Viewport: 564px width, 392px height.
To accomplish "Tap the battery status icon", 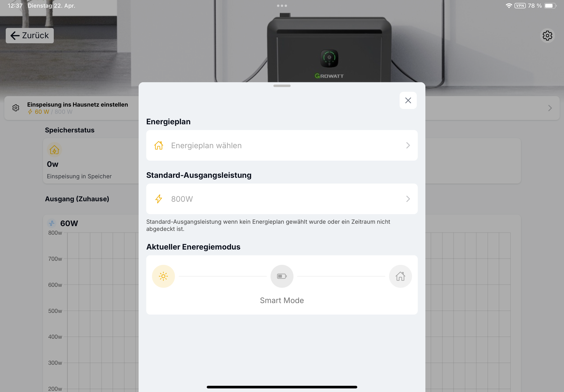I will pyautogui.click(x=550, y=6).
